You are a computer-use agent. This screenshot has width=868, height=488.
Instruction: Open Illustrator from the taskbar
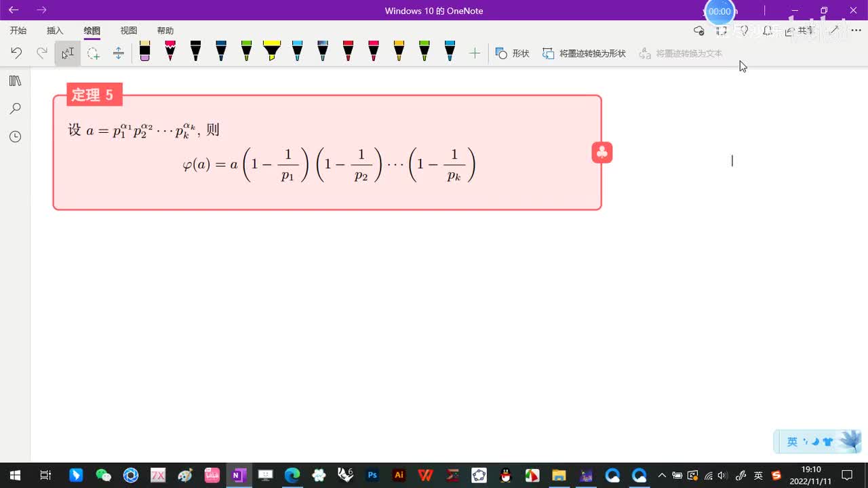coord(399,475)
